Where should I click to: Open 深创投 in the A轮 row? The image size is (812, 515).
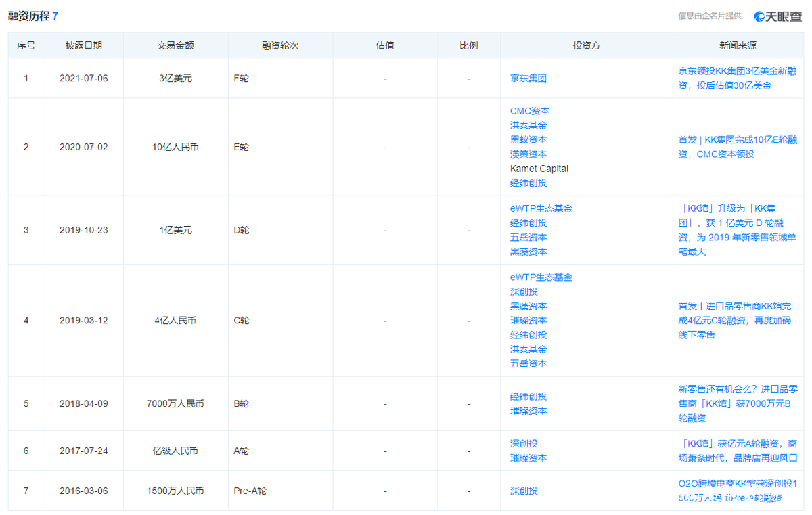[524, 444]
